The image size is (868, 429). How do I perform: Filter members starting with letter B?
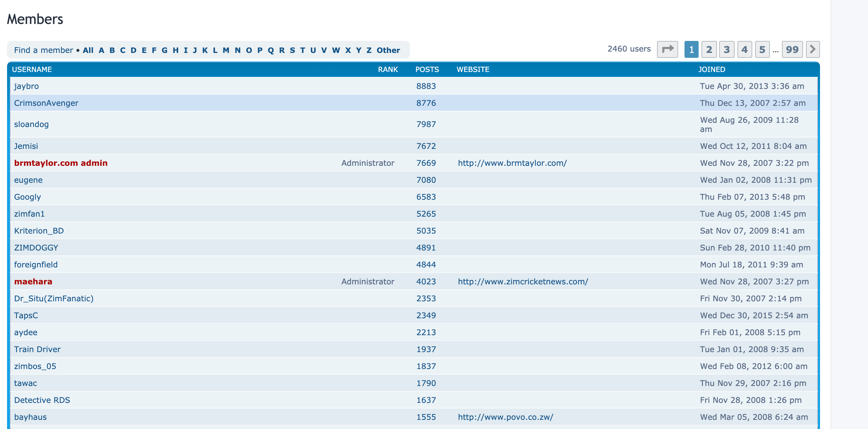click(111, 50)
